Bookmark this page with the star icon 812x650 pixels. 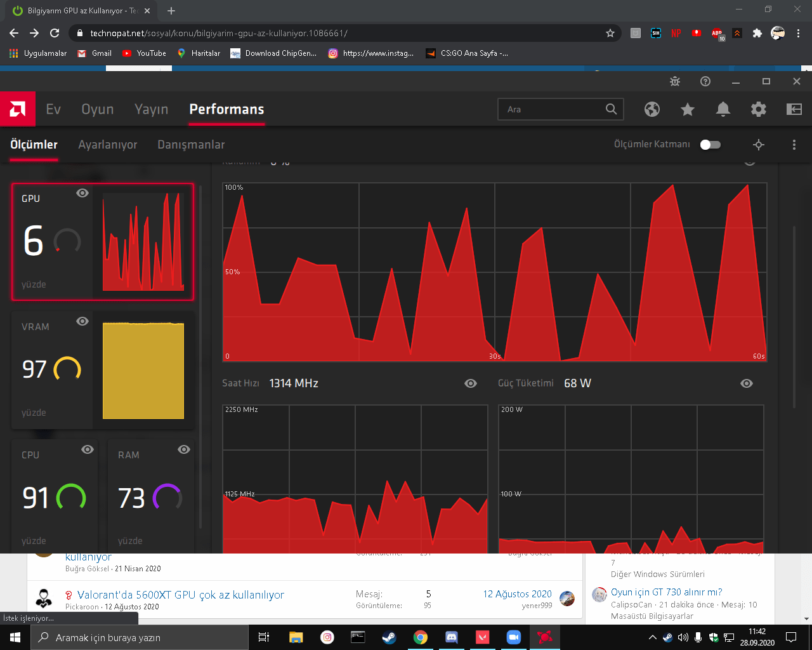pos(610,33)
